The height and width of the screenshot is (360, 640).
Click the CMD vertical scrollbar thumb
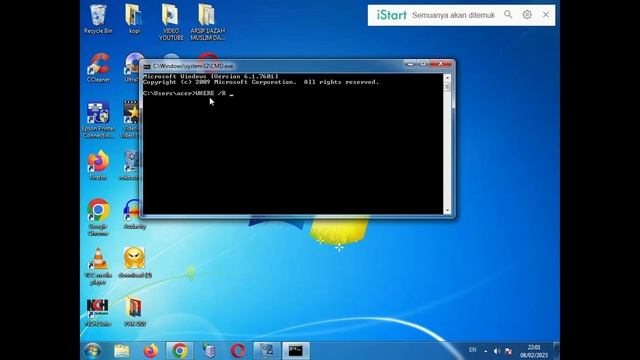coord(447,87)
